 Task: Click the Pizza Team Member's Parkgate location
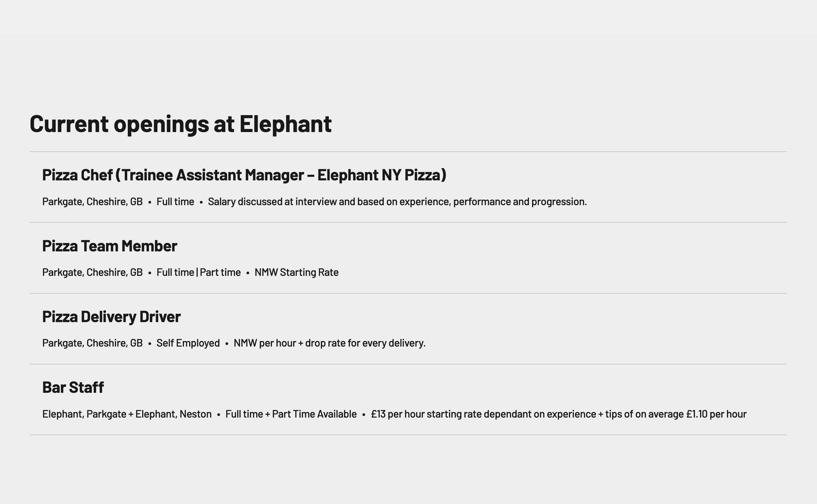[x=92, y=272]
